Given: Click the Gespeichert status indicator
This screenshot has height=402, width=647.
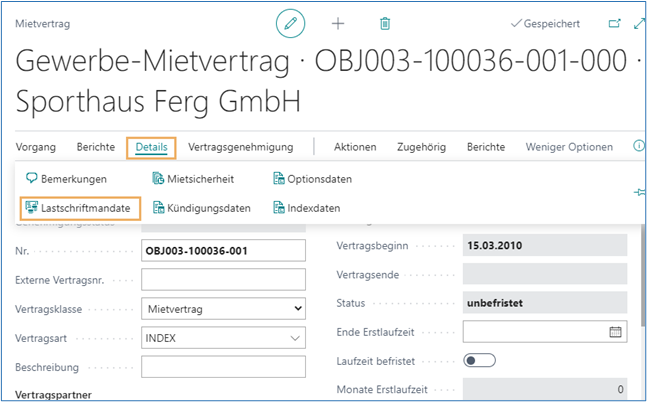Looking at the screenshot, I should (545, 24).
